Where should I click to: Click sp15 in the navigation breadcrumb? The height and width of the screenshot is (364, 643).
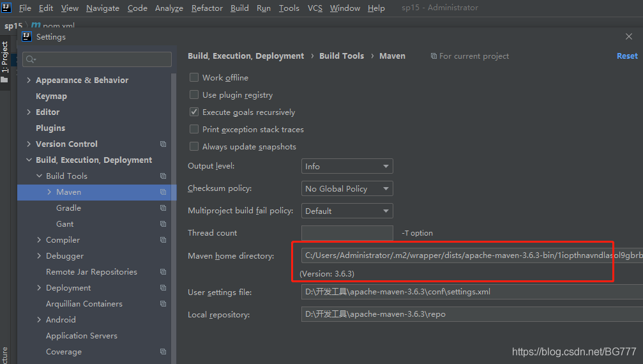coord(13,26)
